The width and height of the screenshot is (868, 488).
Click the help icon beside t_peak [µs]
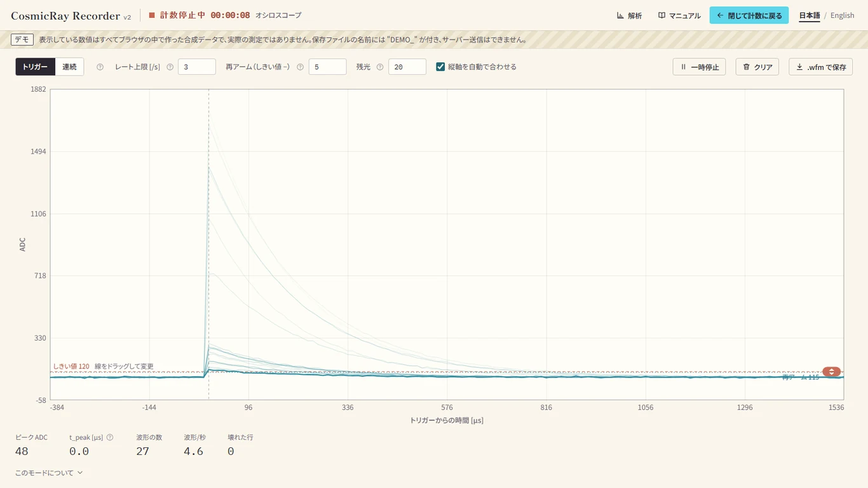point(110,437)
